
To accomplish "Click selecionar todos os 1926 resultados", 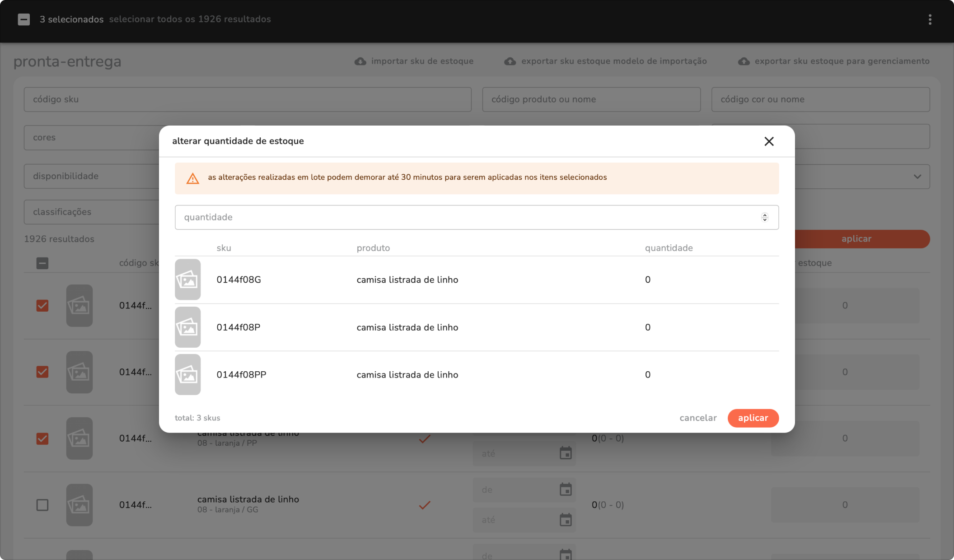I will pos(190,19).
